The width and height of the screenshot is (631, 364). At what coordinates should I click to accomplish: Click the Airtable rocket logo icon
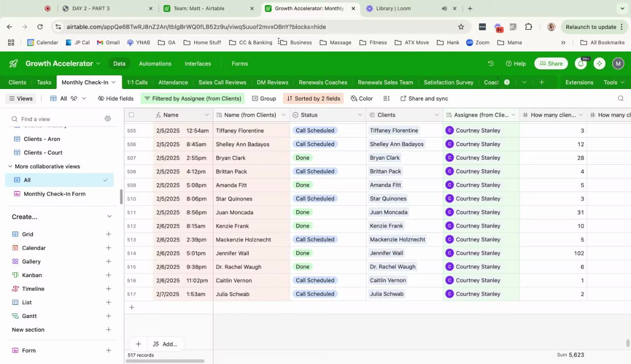pos(14,64)
